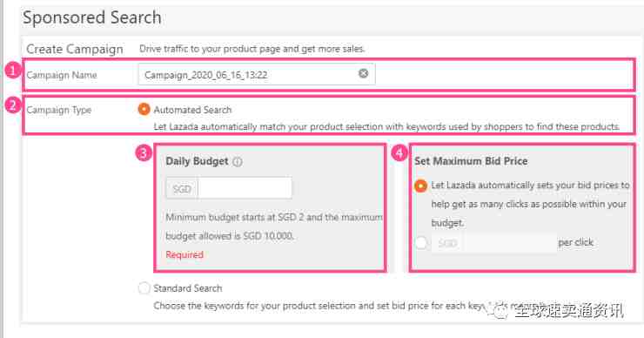The width and height of the screenshot is (644, 338).
Task: Select the Automated Search radio option
Action: point(144,110)
